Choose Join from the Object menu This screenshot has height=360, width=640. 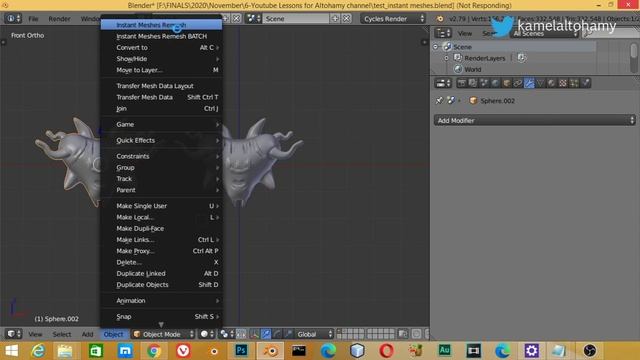click(162, 108)
